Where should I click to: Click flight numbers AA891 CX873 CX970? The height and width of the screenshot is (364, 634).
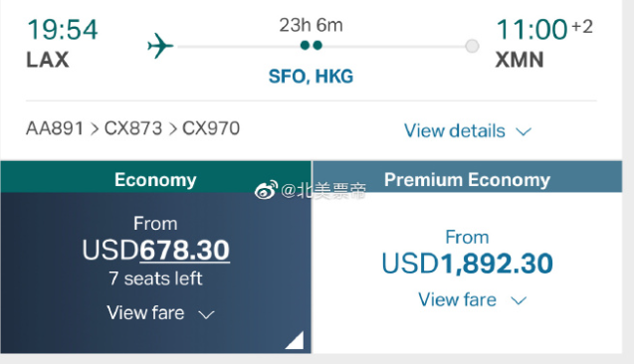click(x=132, y=129)
